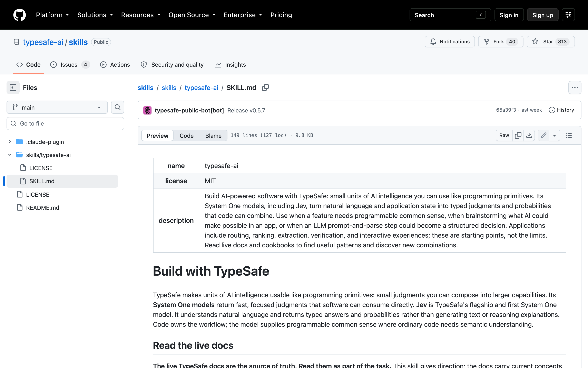Click the fork icon beside Fork
The height and width of the screenshot is (368, 588).
coord(487,42)
